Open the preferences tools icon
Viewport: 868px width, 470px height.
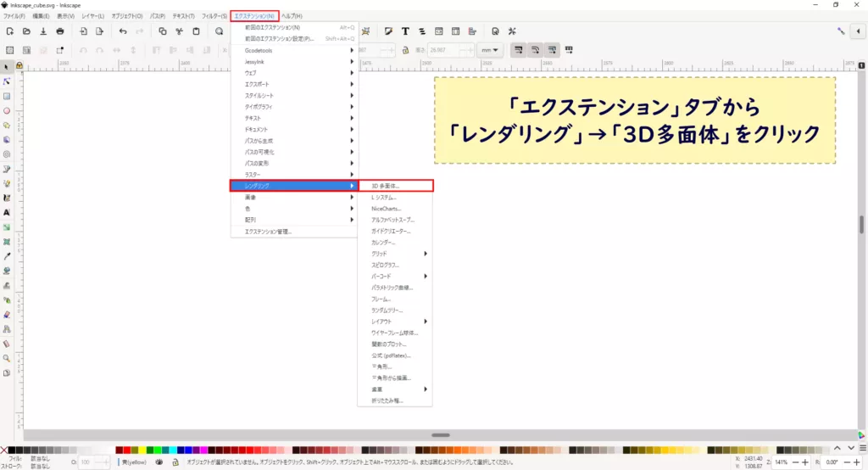pyautogui.click(x=512, y=31)
